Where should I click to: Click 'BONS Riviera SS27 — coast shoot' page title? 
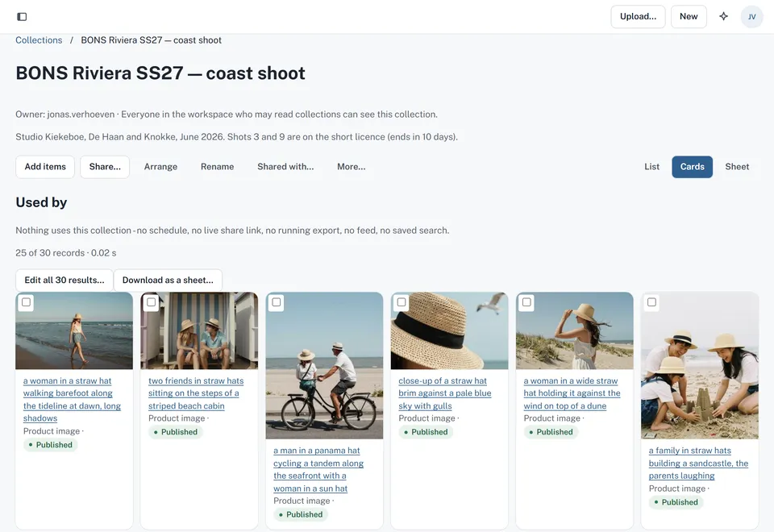click(x=160, y=73)
